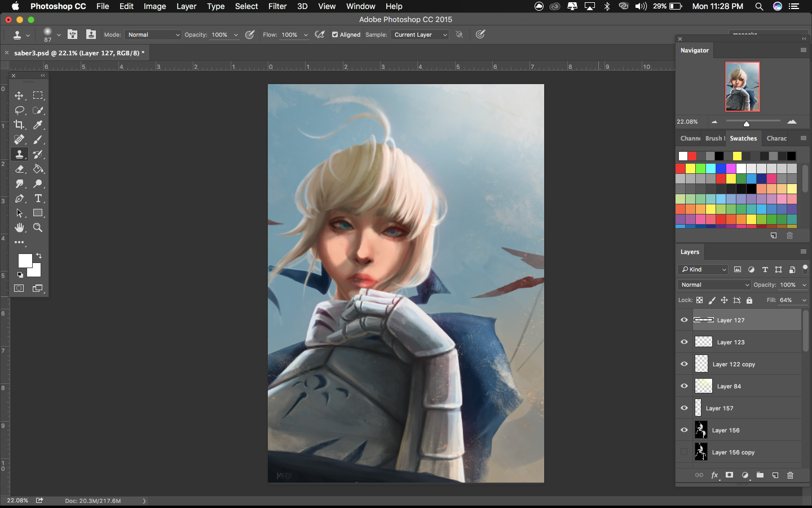Select the Eraser tool
Screen dimensions: 812x508
point(19,169)
